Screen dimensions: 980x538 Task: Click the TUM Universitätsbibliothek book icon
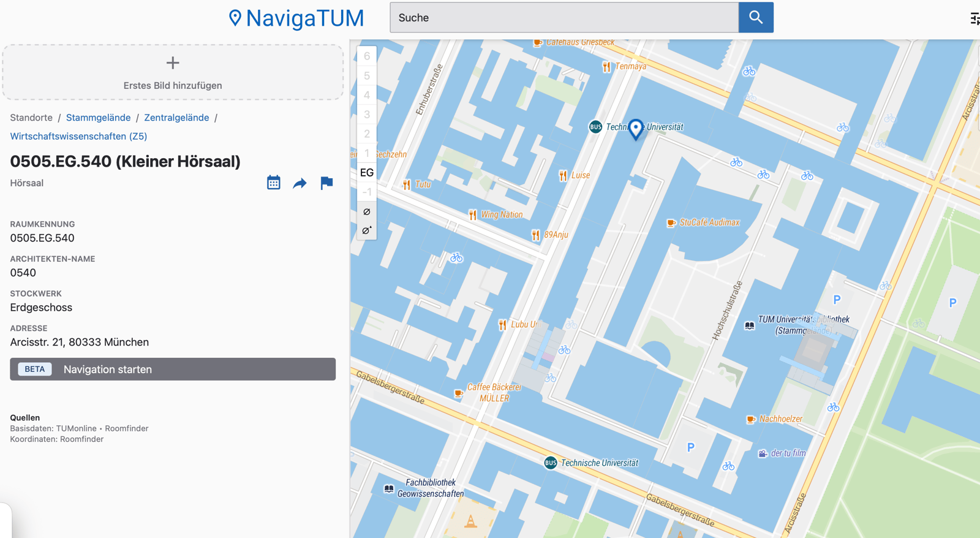tap(749, 325)
